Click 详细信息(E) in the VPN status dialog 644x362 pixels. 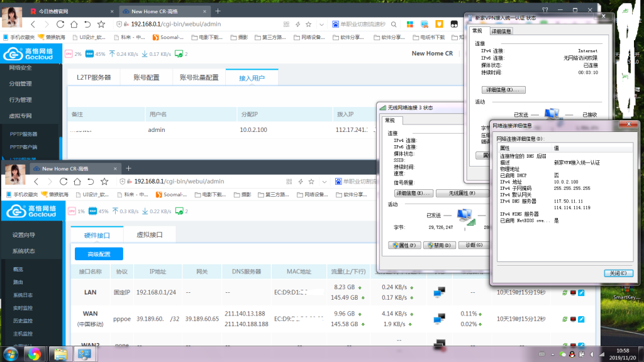[x=504, y=90]
